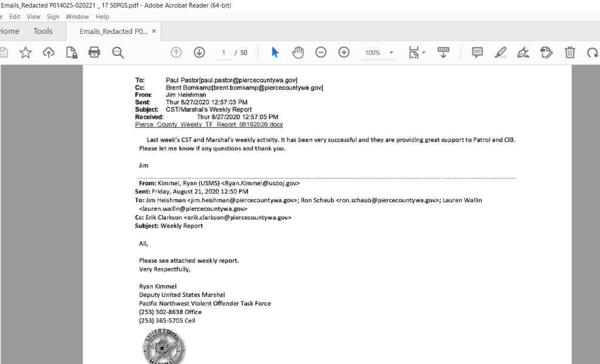The image size is (600, 364).
Task: Select the arrow selection tool
Action: [x=275, y=53]
